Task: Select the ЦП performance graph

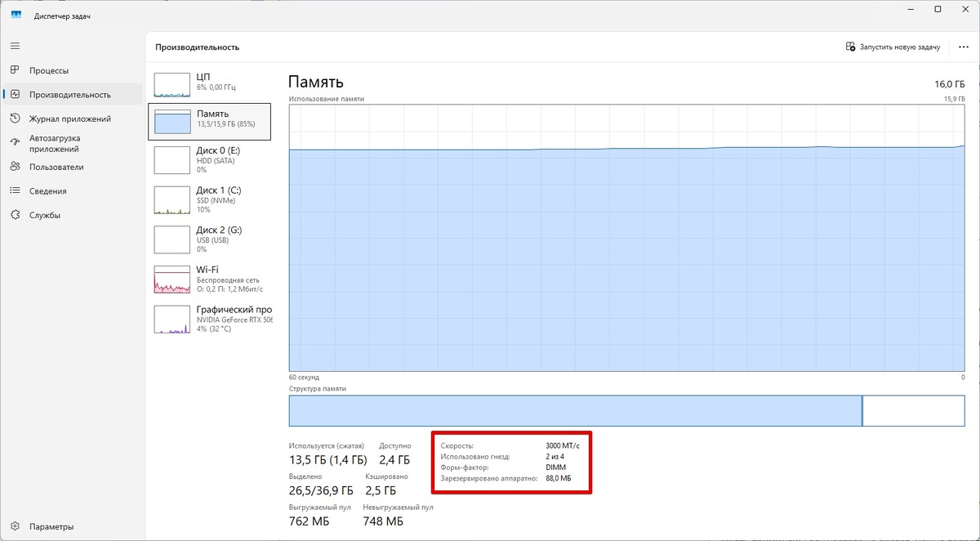Action: click(208, 82)
